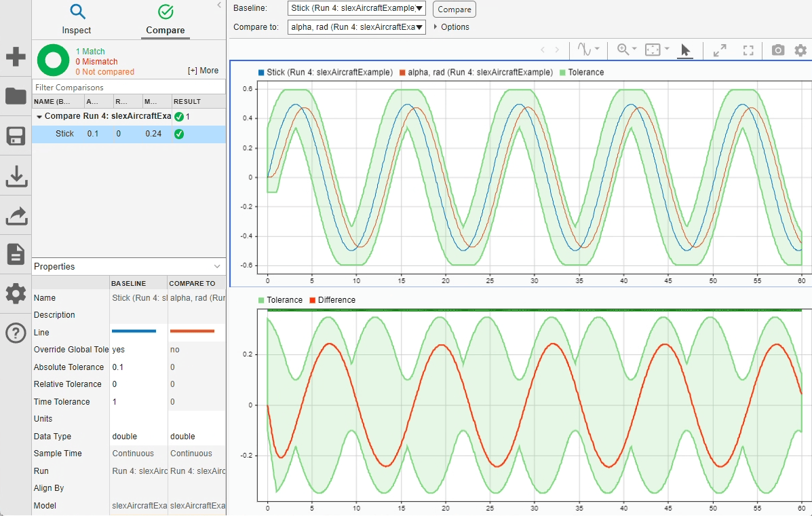Image resolution: width=812 pixels, height=516 pixels.
Task: Click the zoom-in magnifier tool
Action: (623, 49)
